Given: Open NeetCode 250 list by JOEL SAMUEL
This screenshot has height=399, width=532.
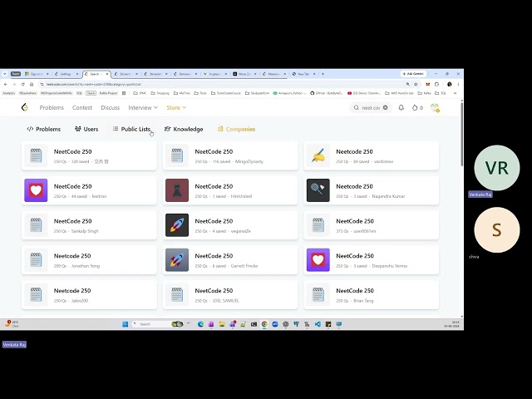Looking at the screenshot, I should (x=230, y=294).
